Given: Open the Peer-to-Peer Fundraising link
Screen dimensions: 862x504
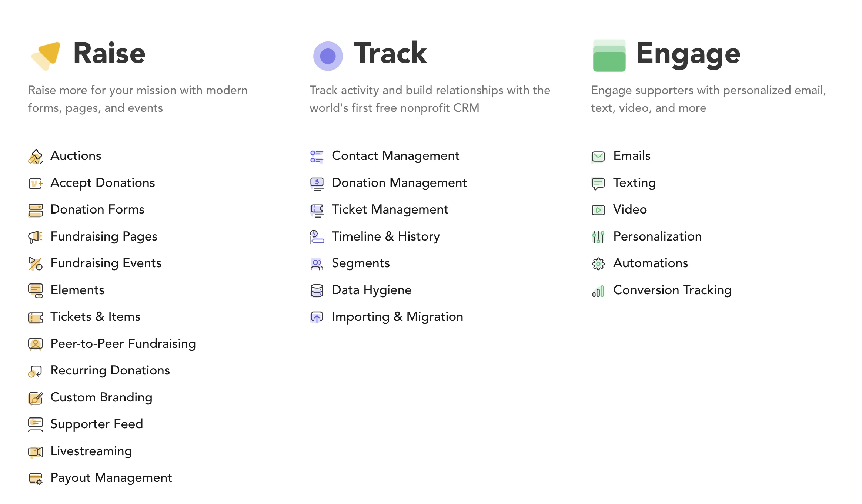Looking at the screenshot, I should (x=123, y=344).
